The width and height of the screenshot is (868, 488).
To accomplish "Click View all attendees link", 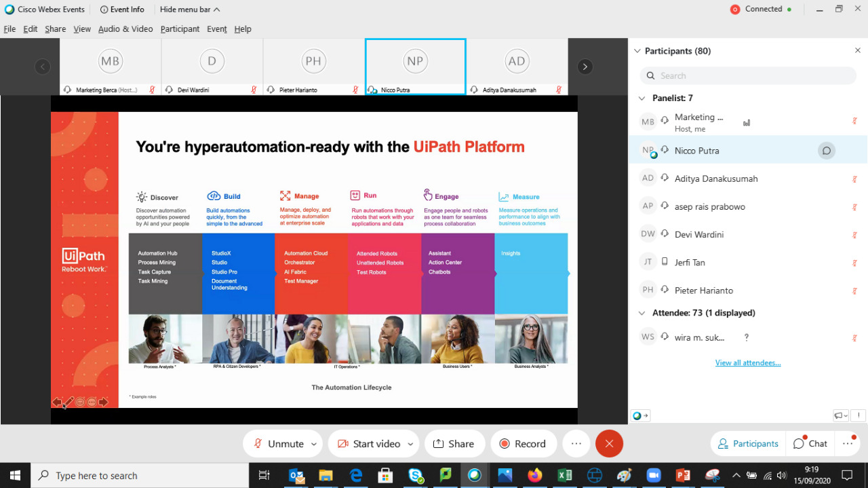I will 748,363.
